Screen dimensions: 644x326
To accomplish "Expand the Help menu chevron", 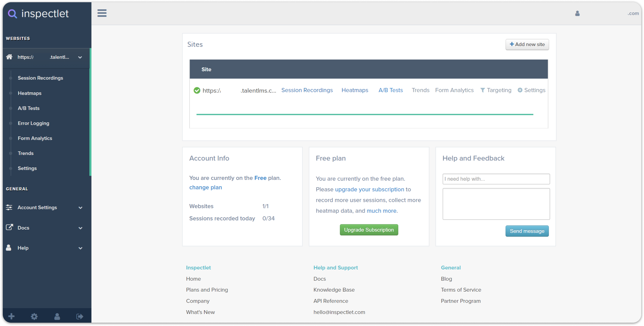I will [80, 248].
